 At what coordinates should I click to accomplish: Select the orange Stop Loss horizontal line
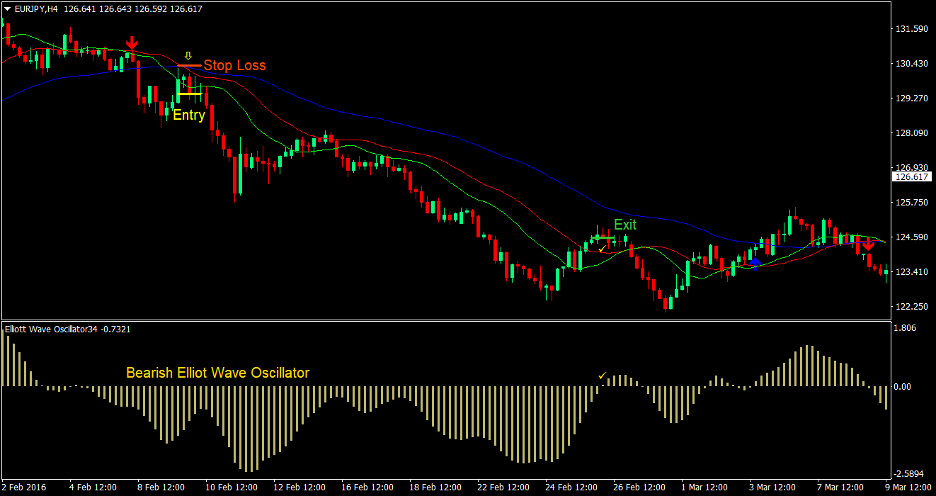[x=189, y=66]
